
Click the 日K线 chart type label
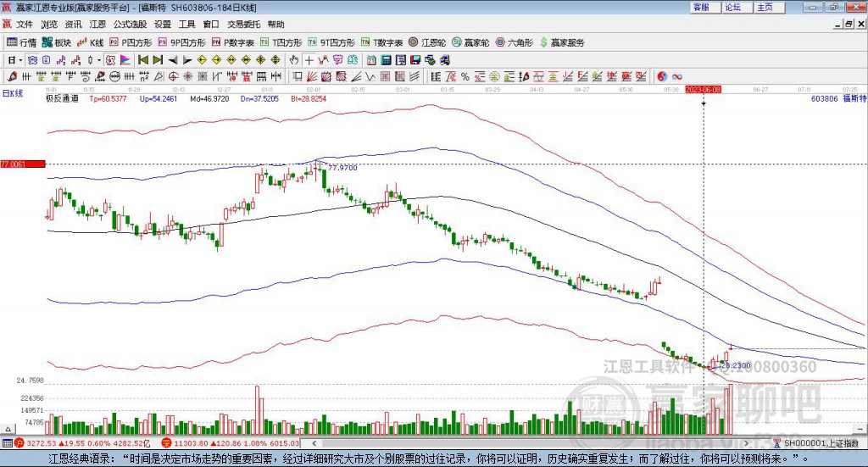[x=12, y=93]
